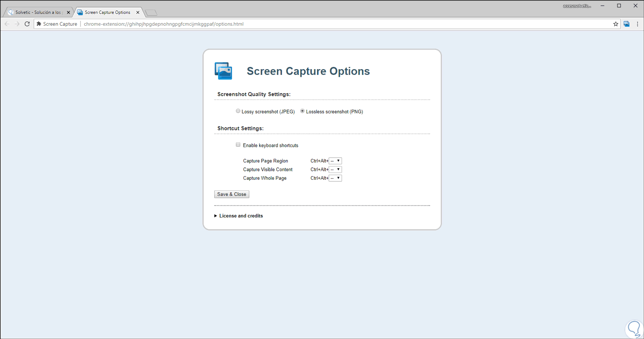Minimize the Chrome window

(603, 6)
